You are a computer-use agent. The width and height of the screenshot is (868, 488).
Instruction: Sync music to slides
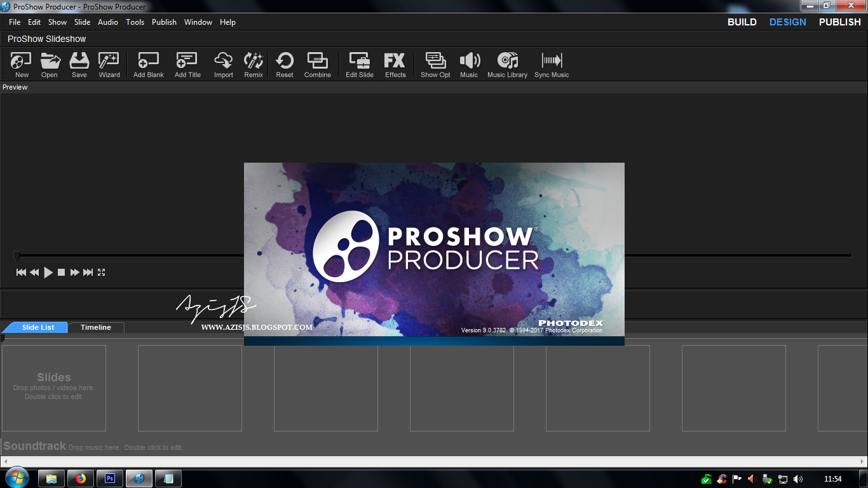coord(551,64)
